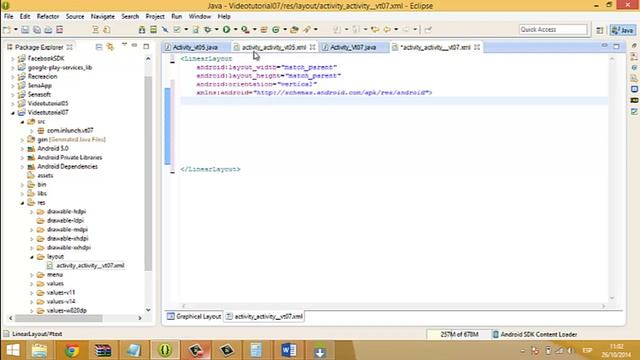Screen dimensions: 640x360
Task: Minimize the editor area
Action: [x=604, y=45]
